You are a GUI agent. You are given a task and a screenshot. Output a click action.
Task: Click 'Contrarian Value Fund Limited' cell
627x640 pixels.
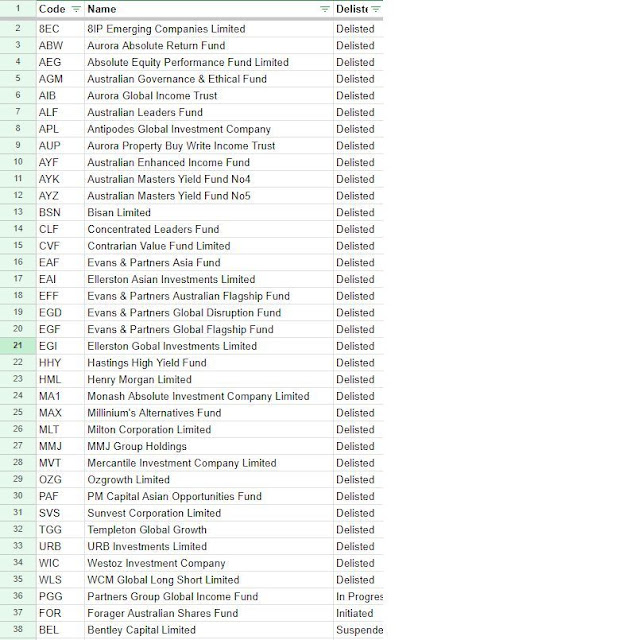(x=209, y=246)
